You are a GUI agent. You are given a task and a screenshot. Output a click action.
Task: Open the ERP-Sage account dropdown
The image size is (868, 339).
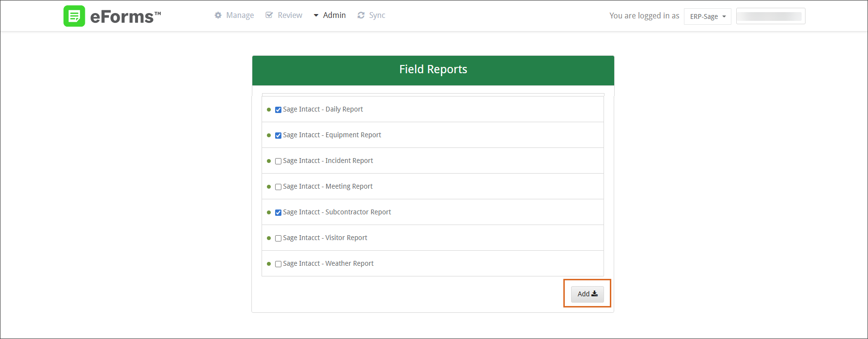pyautogui.click(x=708, y=16)
